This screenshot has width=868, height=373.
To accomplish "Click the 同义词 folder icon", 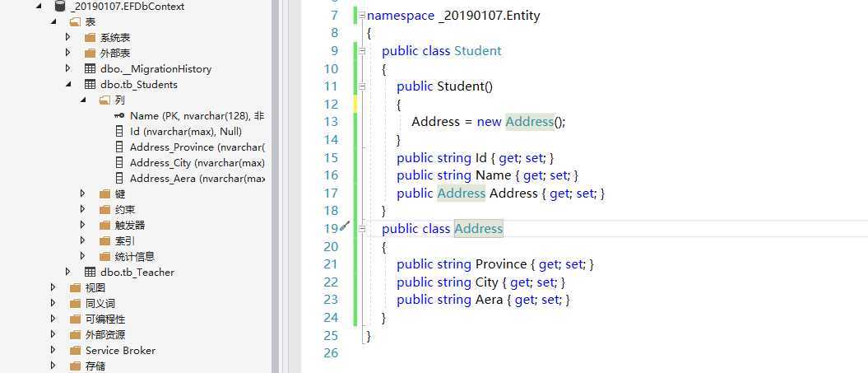I will coord(75,303).
